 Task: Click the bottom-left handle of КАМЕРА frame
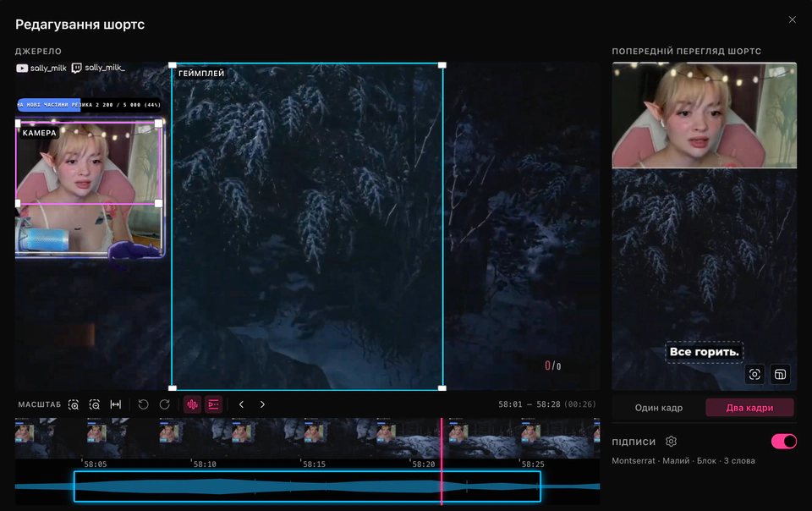click(x=18, y=203)
